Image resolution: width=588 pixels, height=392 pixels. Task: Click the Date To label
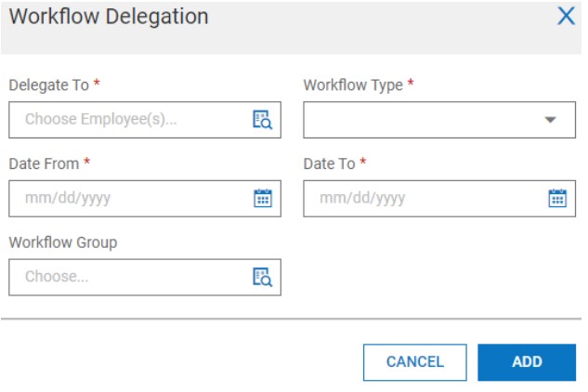click(329, 163)
